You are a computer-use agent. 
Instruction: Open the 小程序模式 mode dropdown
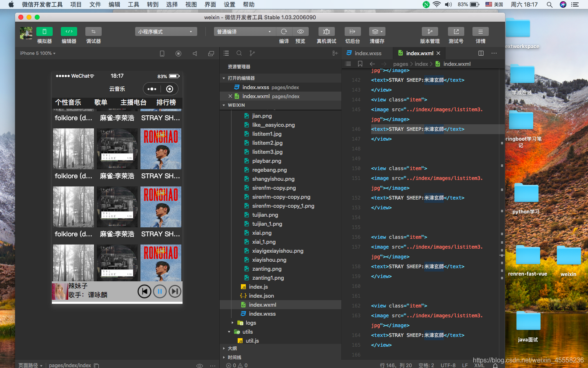point(166,31)
